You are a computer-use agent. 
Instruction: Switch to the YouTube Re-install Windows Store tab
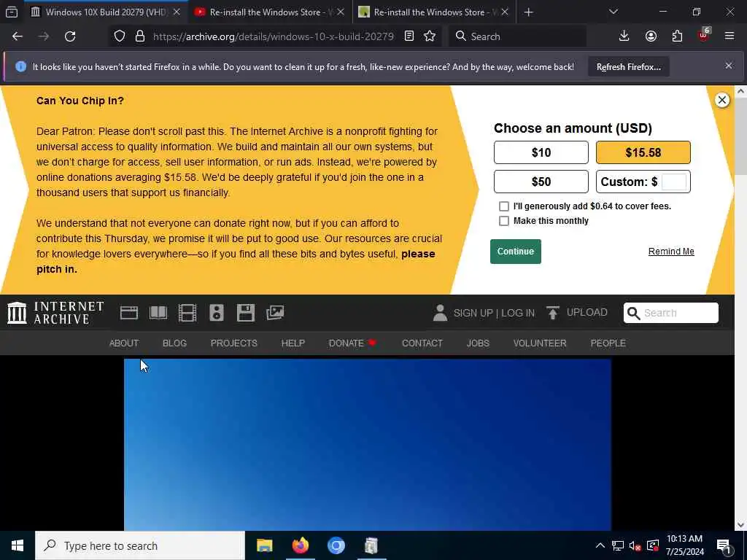point(269,12)
